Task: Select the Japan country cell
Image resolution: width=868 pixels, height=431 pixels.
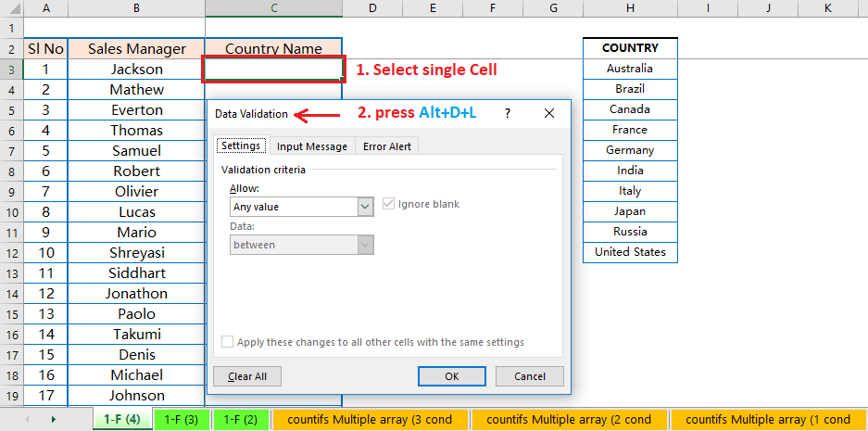Action: [630, 211]
